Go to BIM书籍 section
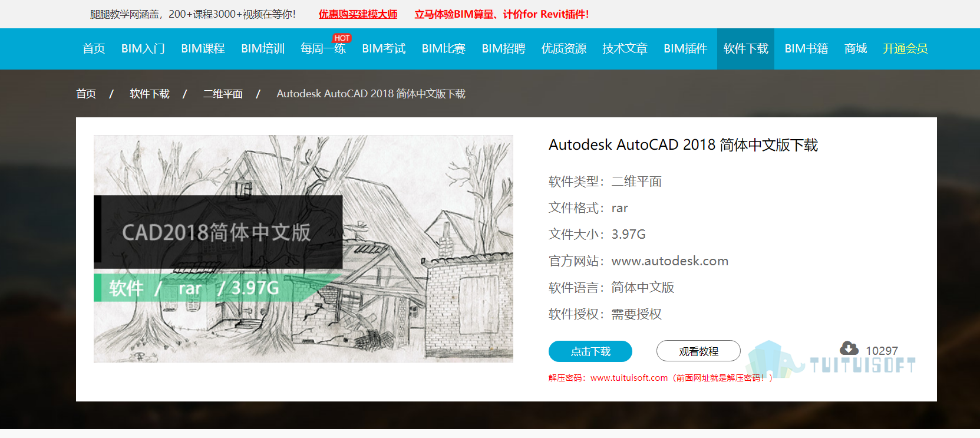980x438 pixels. (806, 48)
